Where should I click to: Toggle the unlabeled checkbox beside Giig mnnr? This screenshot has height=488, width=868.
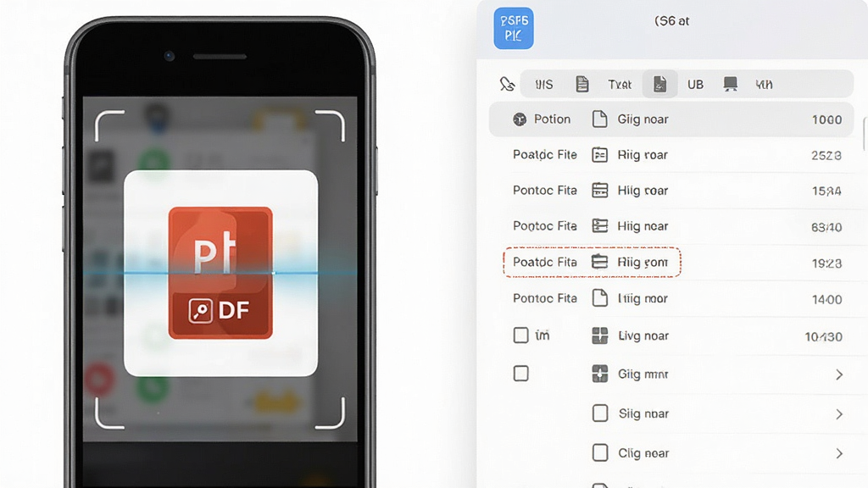pos(521,374)
